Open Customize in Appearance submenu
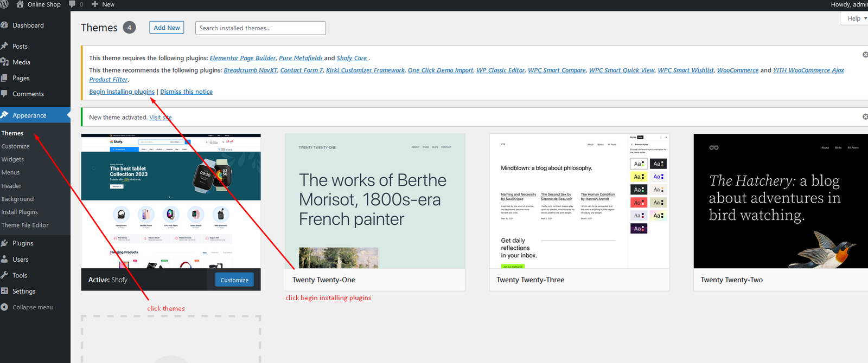This screenshot has width=868, height=363. (15, 146)
